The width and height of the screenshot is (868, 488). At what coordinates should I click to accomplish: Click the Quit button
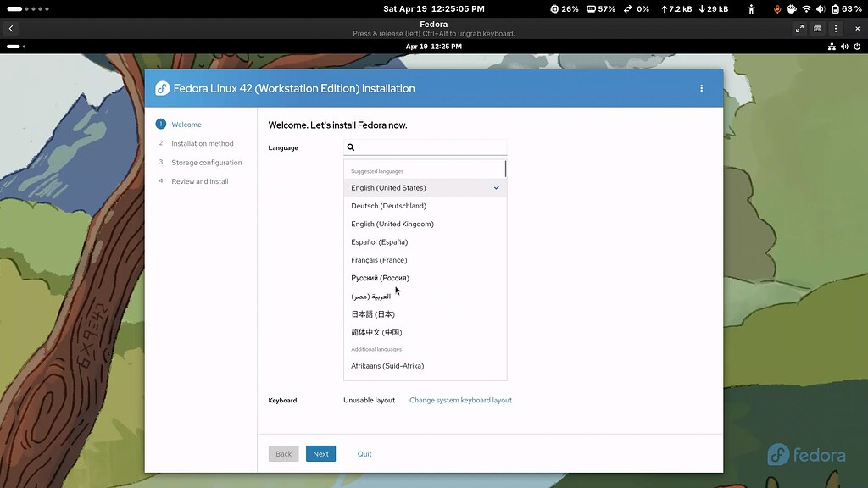pos(364,453)
